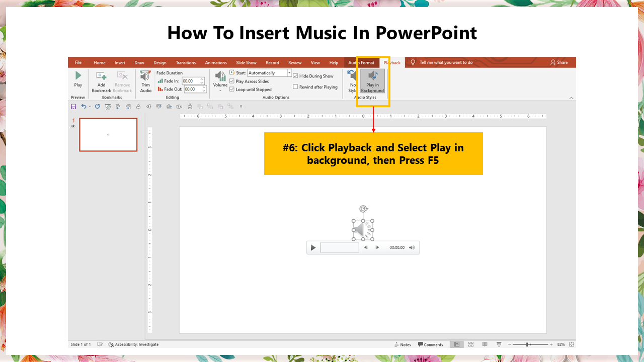This screenshot has width=644, height=362.
Task: Open the File tab
Action: [78, 62]
